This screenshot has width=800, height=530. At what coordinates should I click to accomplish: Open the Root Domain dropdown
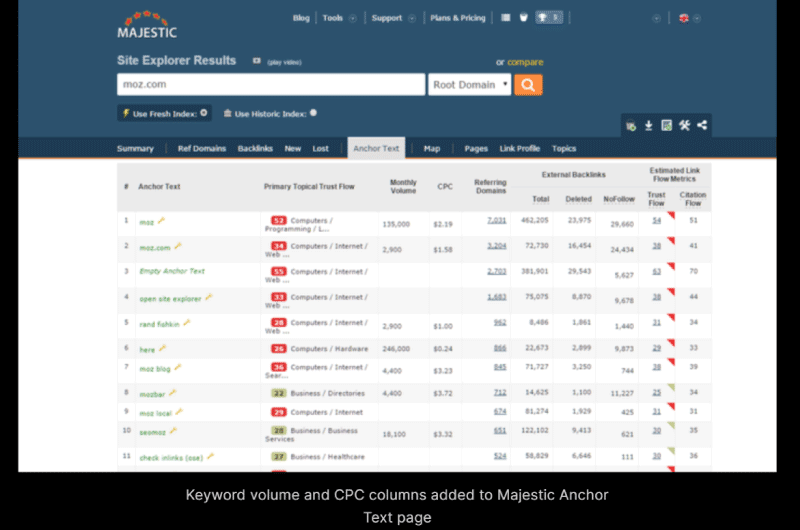point(469,85)
